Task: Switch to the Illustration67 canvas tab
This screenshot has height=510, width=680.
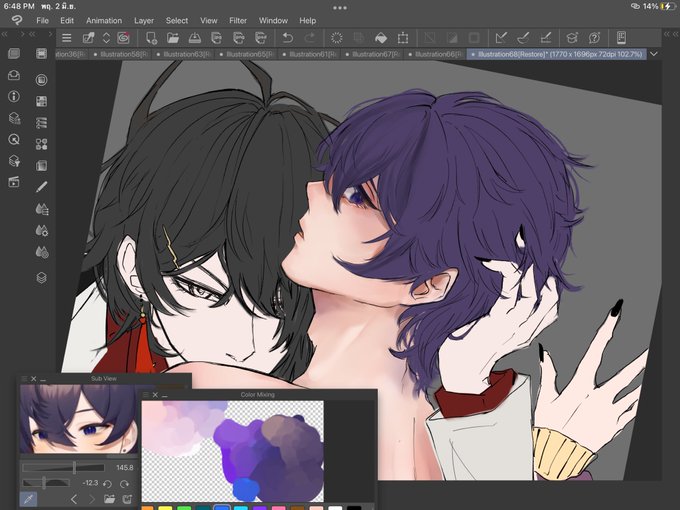Action: [372, 54]
